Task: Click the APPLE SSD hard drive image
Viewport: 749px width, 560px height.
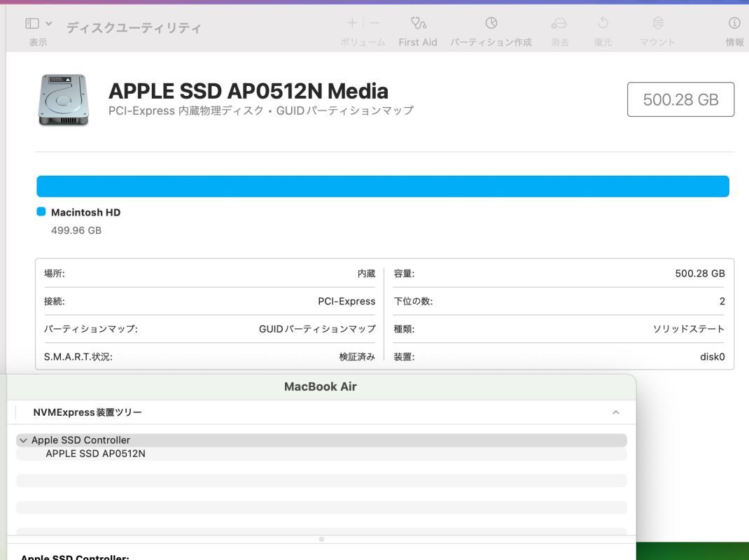Action: coord(64,100)
